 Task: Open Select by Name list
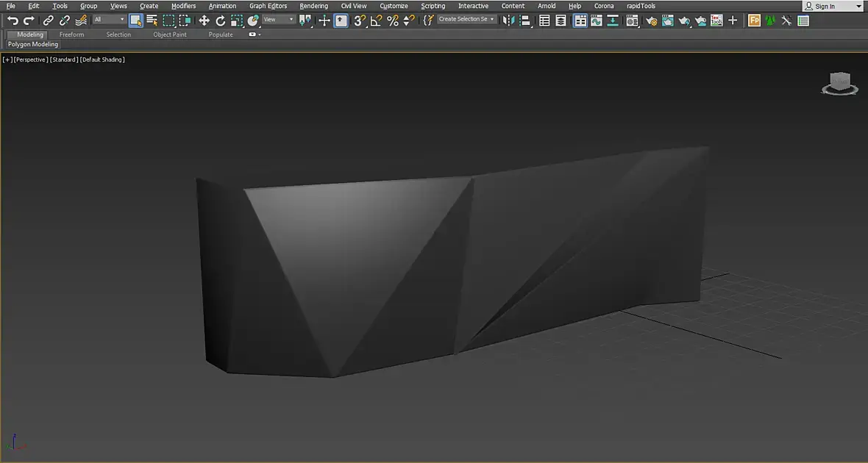[x=152, y=21]
